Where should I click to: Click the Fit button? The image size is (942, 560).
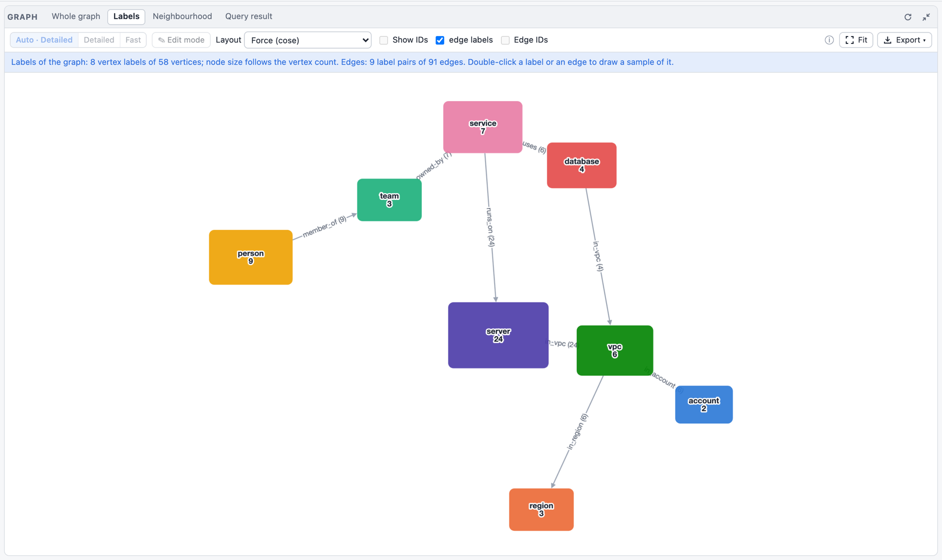tap(856, 40)
